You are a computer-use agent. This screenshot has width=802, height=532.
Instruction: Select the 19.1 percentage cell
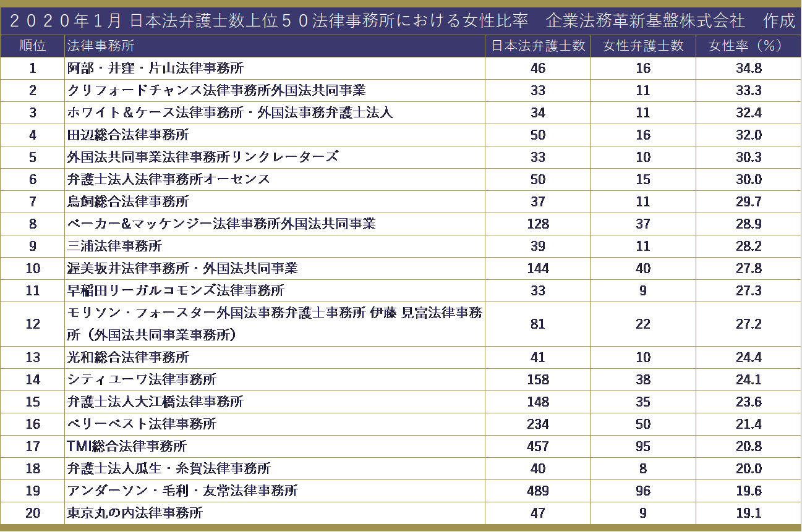[749, 513]
